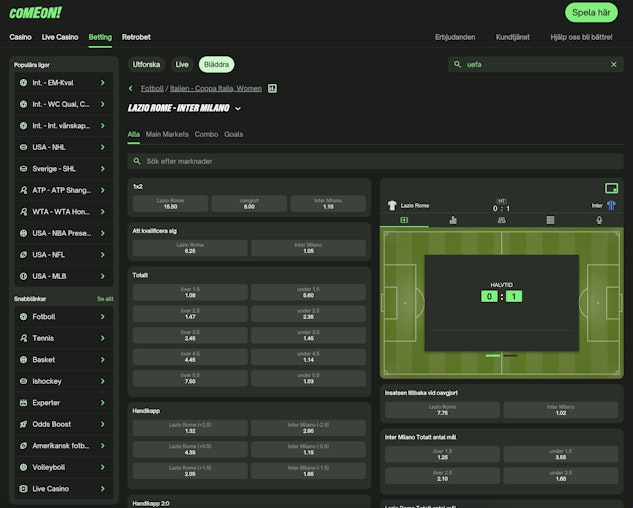Expand Tennis quick link chevron
The height and width of the screenshot is (508, 633).
[103, 338]
